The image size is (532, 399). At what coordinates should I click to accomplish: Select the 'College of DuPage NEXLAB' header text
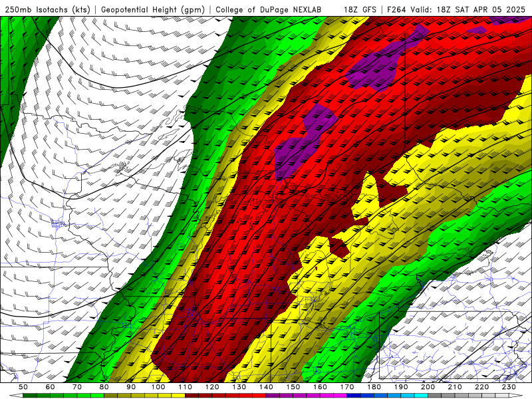pos(269,9)
